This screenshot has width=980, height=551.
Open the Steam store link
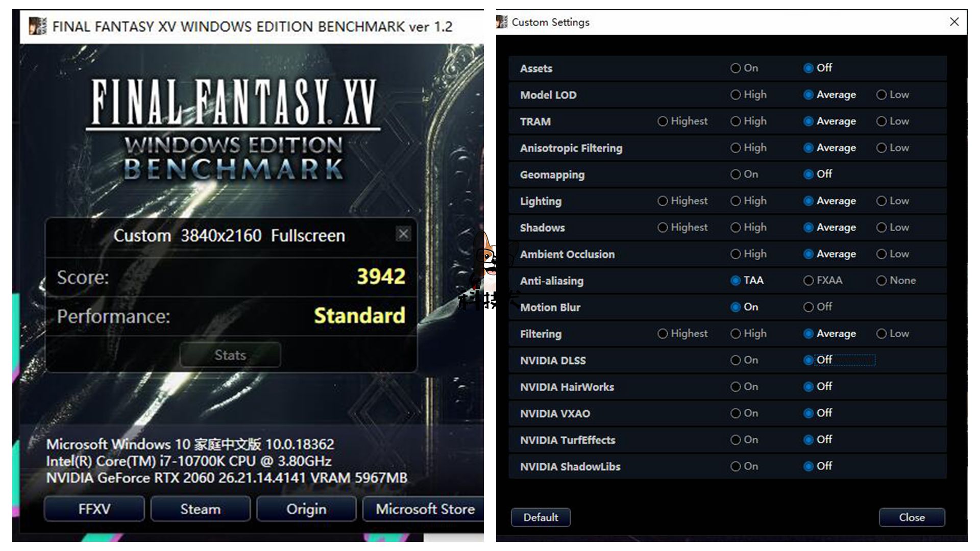(x=200, y=509)
